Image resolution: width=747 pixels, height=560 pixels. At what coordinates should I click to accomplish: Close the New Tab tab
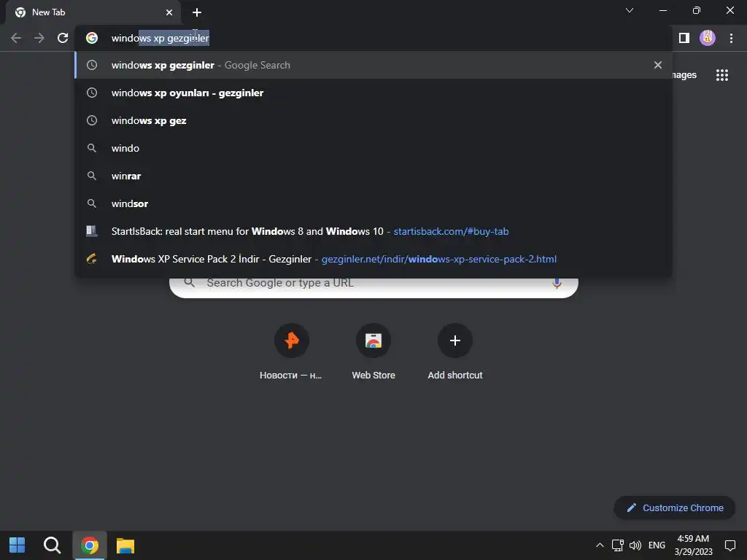(169, 12)
